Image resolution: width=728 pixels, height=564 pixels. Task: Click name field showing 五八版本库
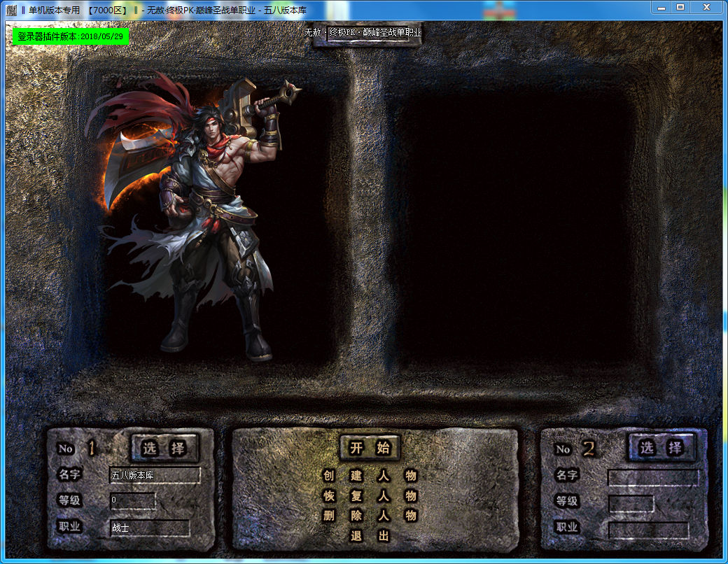pyautogui.click(x=155, y=475)
